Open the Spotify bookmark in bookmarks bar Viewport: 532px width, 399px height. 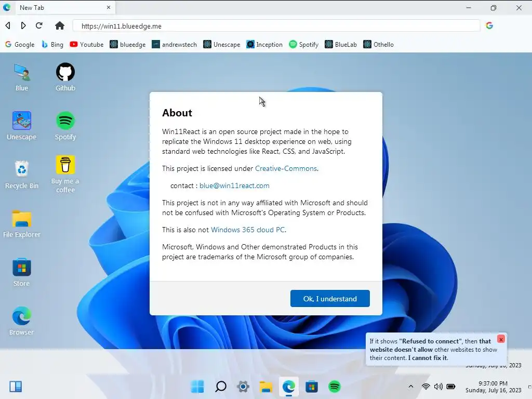pyautogui.click(x=303, y=45)
